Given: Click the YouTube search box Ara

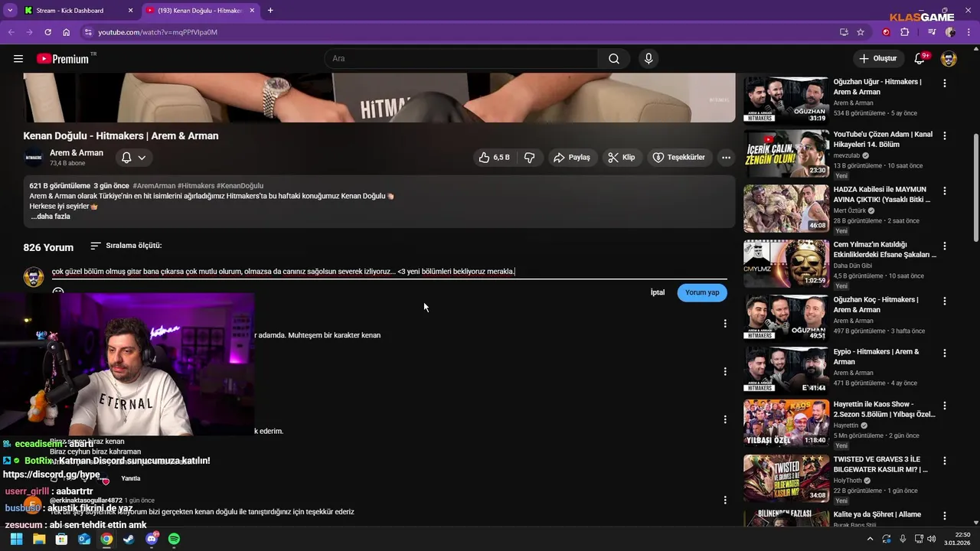Looking at the screenshot, I should [462, 59].
